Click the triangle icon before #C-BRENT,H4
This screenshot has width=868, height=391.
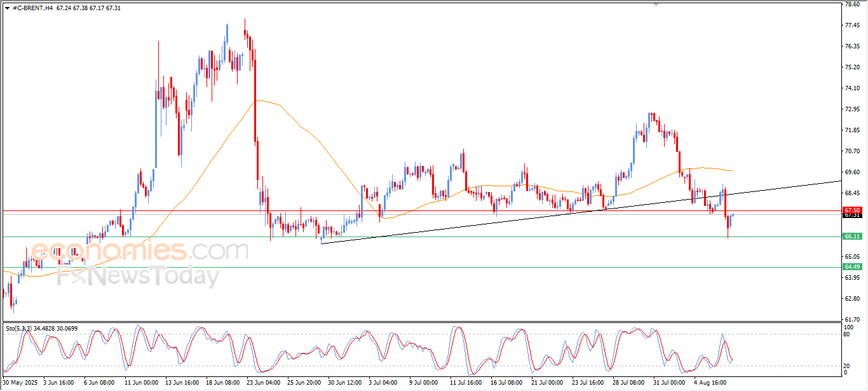click(7, 8)
